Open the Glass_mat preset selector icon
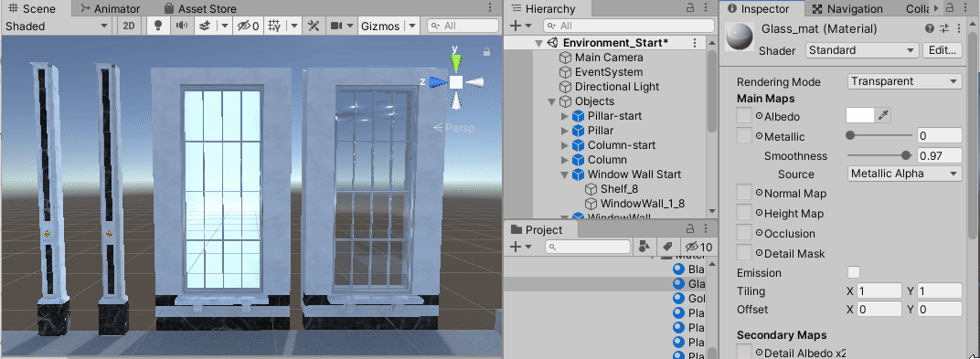Viewport: 980px width, 359px height. click(x=944, y=28)
